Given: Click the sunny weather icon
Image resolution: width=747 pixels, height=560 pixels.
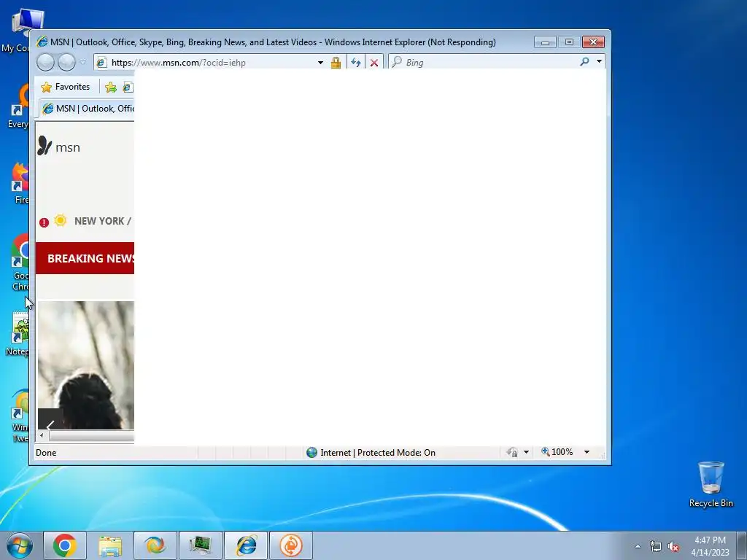Looking at the screenshot, I should [61, 220].
